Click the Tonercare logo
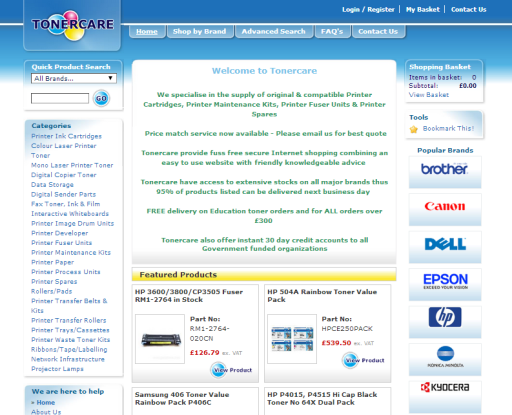This screenshot has width=512, height=415. tap(72, 25)
